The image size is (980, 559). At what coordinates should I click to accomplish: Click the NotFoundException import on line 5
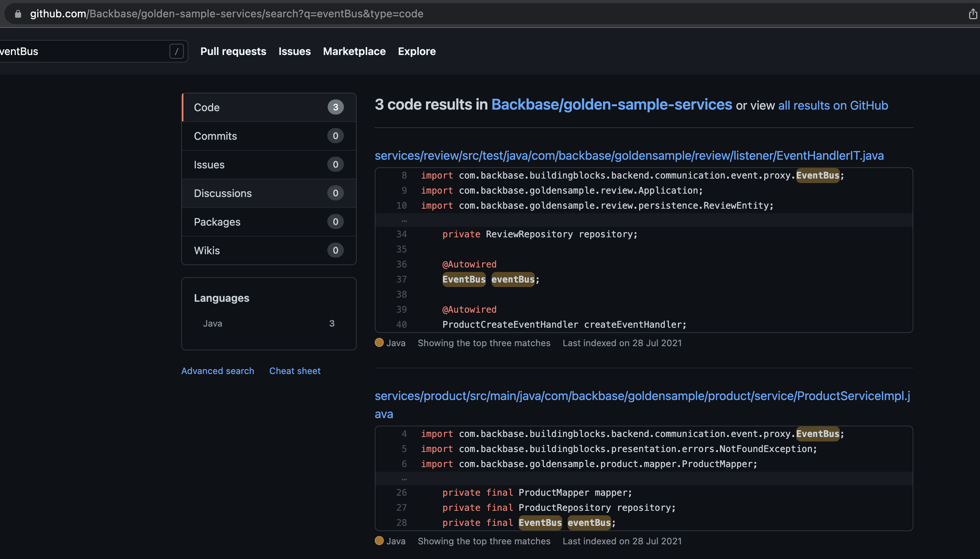(x=619, y=449)
